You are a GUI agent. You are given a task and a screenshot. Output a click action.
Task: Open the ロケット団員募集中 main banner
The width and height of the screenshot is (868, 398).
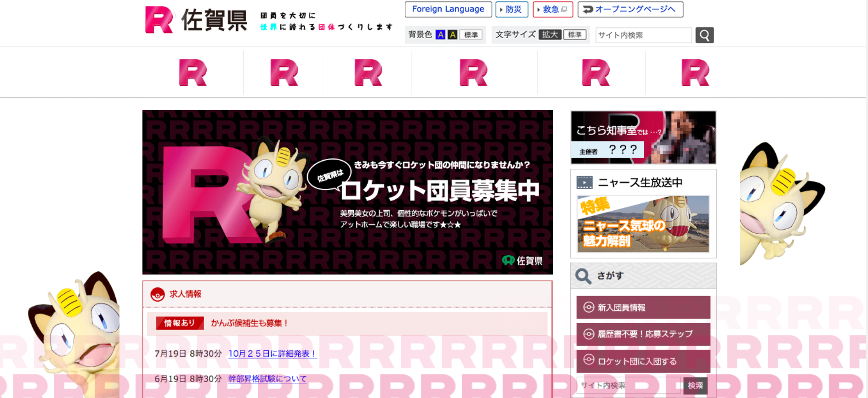point(347,192)
